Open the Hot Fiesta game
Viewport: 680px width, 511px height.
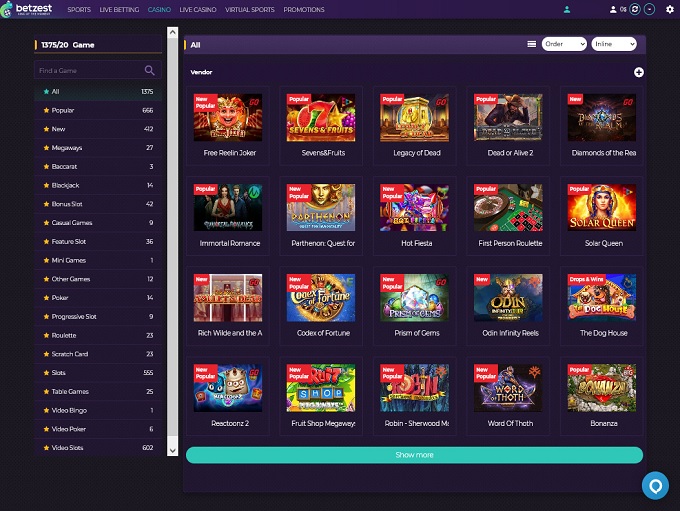pos(415,216)
